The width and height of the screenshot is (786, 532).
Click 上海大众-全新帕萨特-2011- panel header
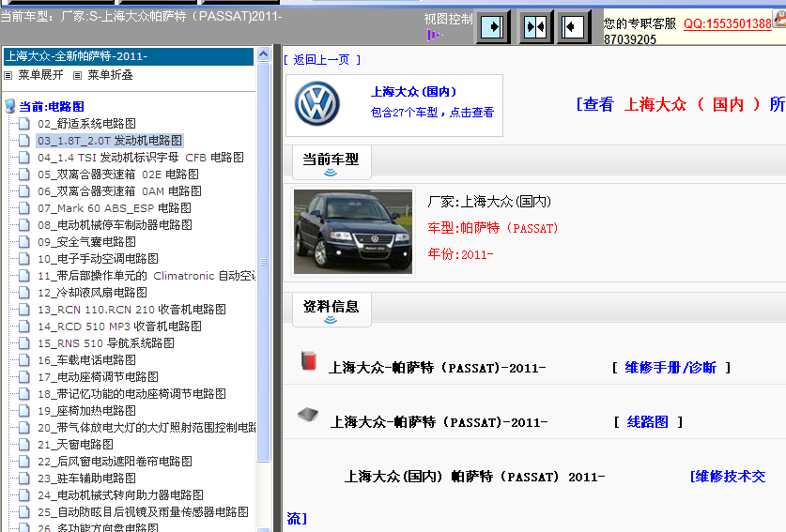129,56
